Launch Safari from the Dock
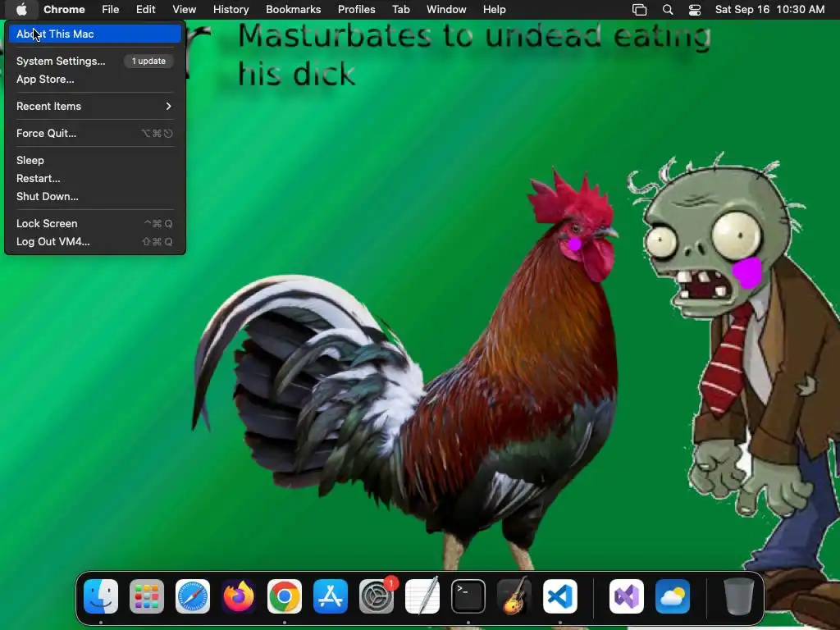This screenshot has height=630, width=840. 193,596
